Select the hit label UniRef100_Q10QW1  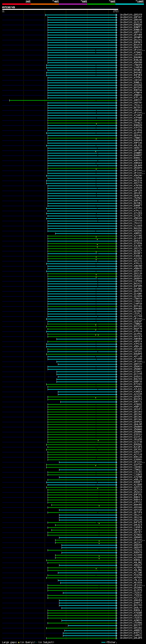coord(131,289)
